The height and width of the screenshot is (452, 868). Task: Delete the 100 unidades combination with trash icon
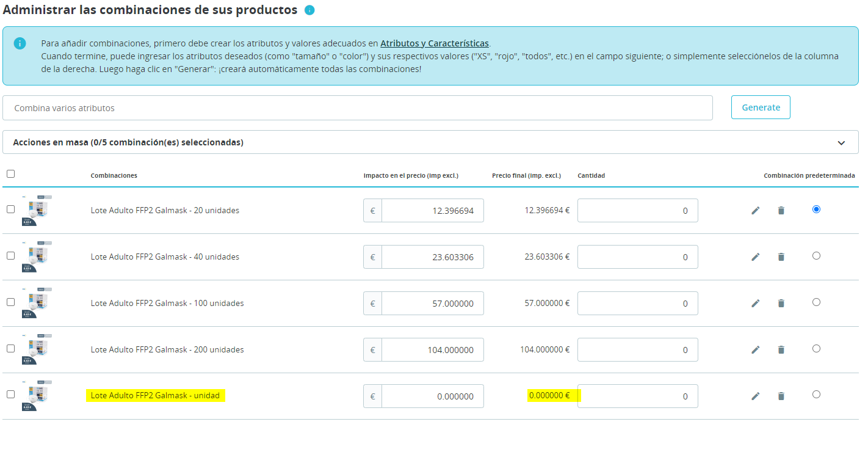point(781,303)
